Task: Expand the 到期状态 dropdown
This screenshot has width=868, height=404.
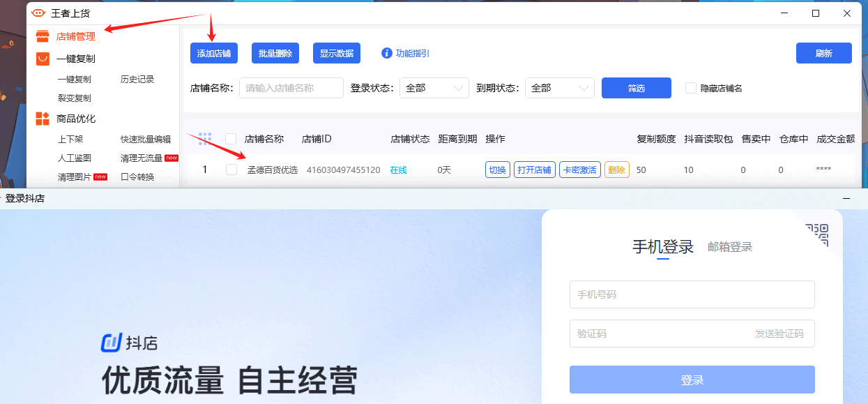Action: pyautogui.click(x=559, y=87)
